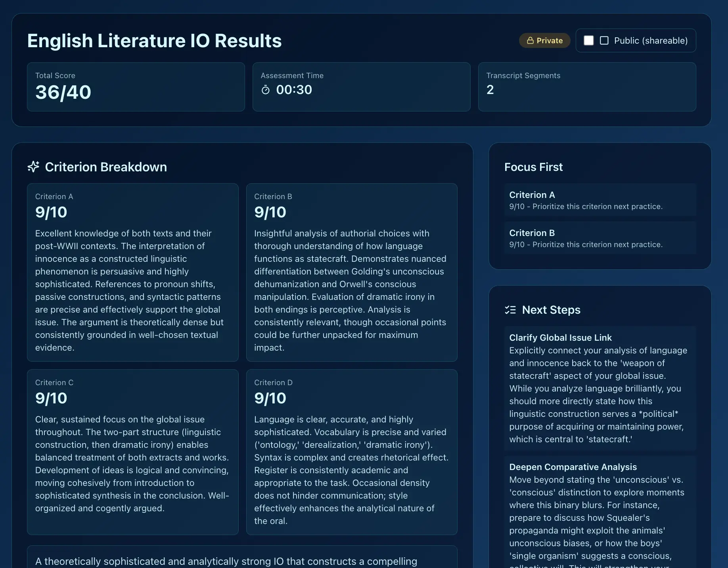Click the Public (shareable) label text

651,40
